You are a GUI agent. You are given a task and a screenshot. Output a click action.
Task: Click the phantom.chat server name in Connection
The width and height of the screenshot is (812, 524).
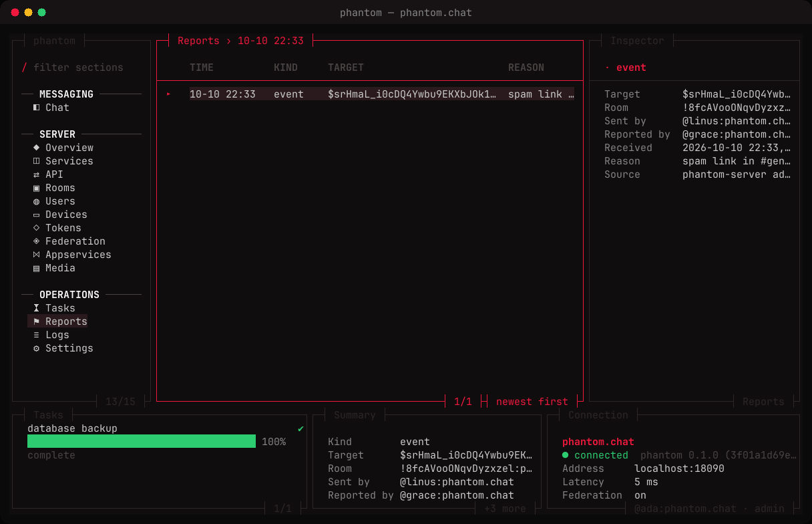pyautogui.click(x=598, y=442)
